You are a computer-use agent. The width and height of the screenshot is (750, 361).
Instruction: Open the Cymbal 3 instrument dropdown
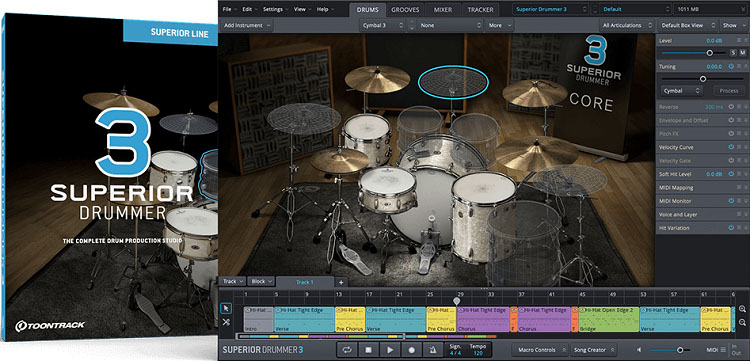pos(382,25)
